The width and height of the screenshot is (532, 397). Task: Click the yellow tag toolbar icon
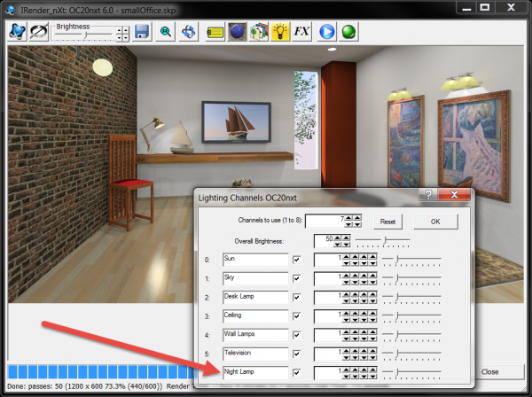pos(215,31)
